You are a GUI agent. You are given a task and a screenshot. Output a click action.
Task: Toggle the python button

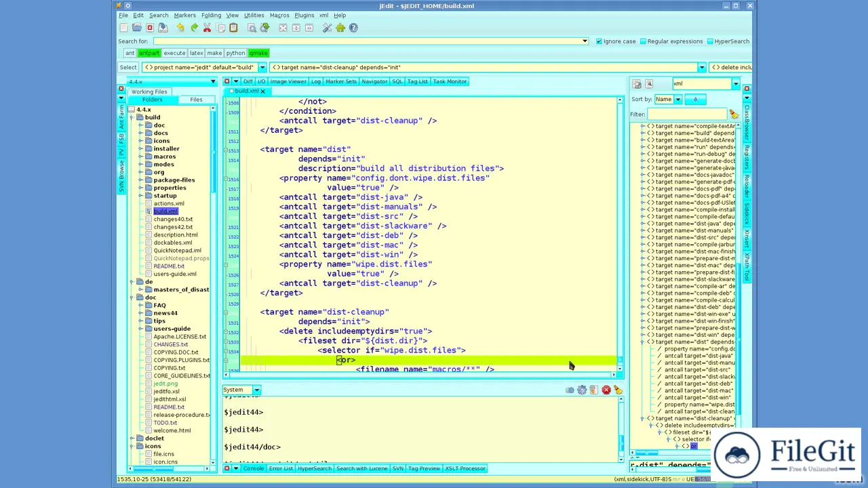[x=235, y=53]
